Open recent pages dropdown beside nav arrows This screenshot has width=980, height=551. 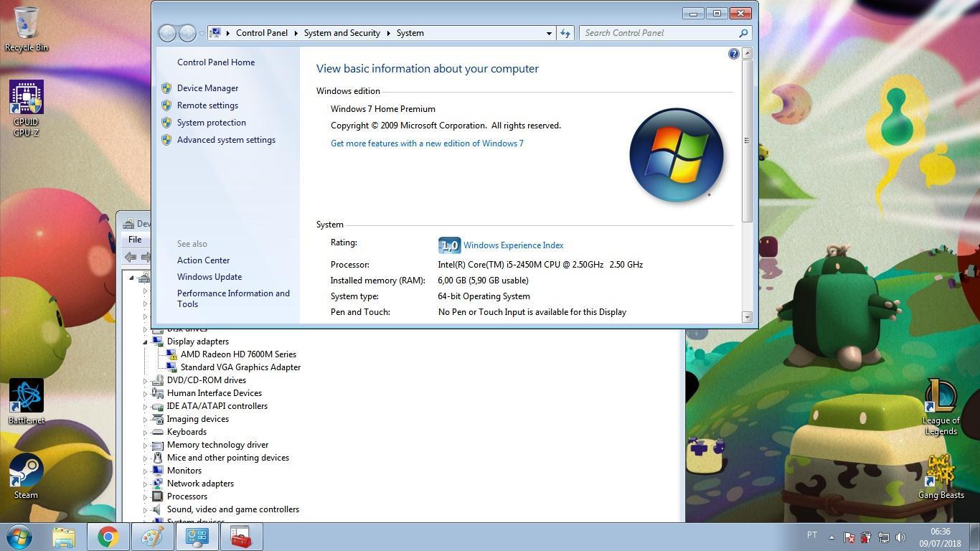(x=202, y=33)
